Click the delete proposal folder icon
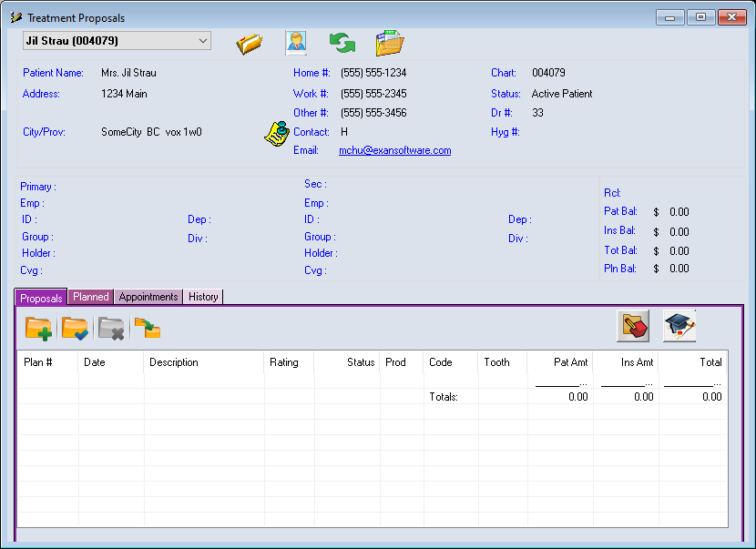This screenshot has height=549, width=756. coord(111,328)
